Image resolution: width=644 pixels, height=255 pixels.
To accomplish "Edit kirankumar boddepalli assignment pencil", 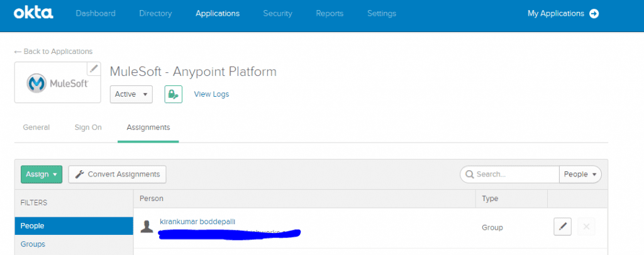I will tap(563, 226).
